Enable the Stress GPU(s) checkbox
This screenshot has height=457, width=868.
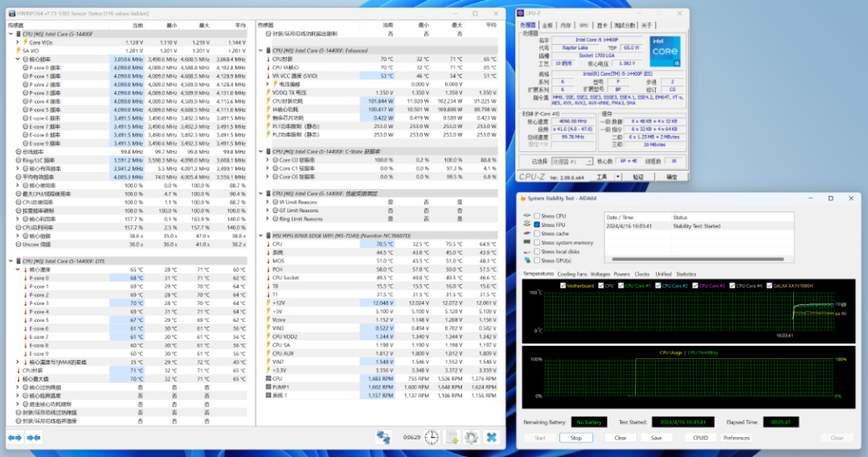(536, 261)
